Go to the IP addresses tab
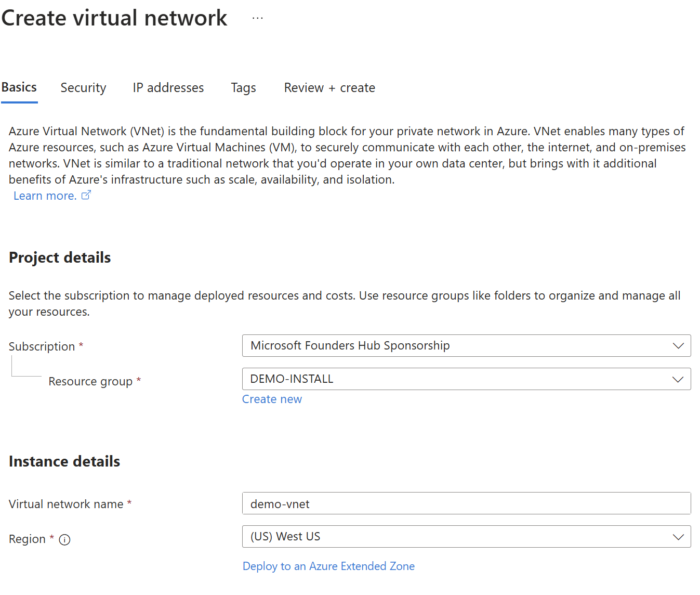The image size is (700, 595). pyautogui.click(x=168, y=88)
